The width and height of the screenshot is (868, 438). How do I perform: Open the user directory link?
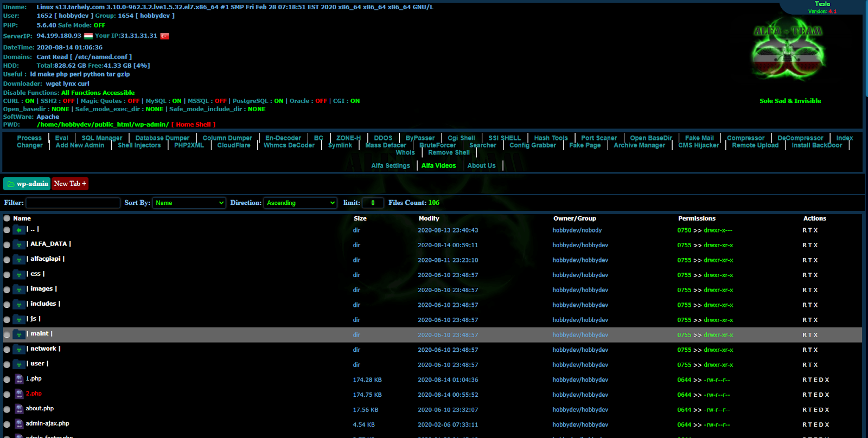37,364
